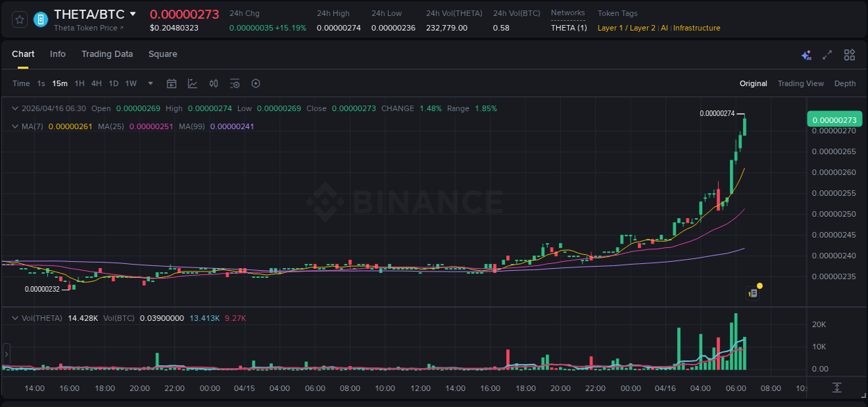This screenshot has width=868, height=407.
Task: Open the THETA (1) network entry
Action: [569, 28]
